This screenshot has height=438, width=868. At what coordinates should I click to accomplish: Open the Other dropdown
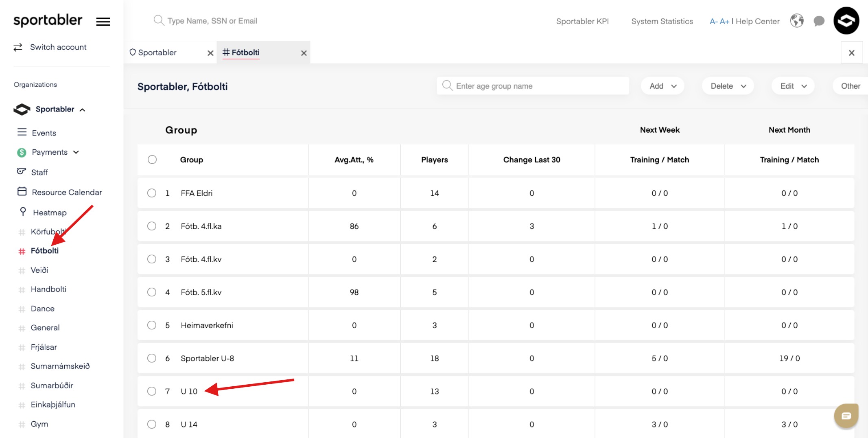[850, 86]
